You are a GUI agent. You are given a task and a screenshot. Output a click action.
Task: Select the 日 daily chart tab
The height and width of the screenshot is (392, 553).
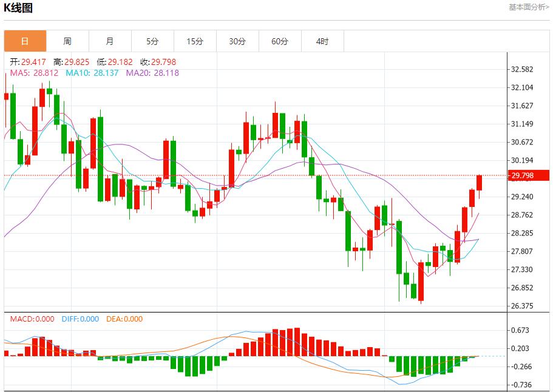point(25,41)
